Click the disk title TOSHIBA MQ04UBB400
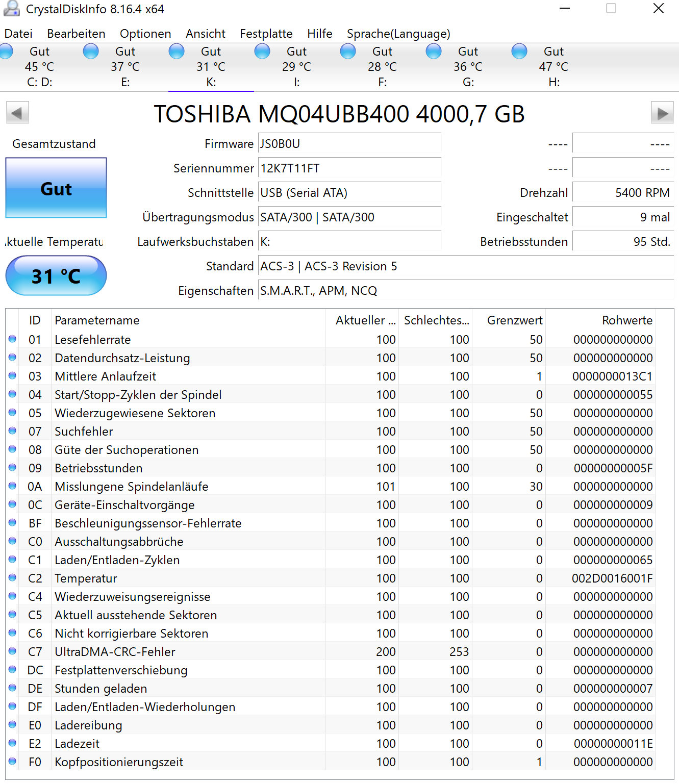This screenshot has height=784, width=679. (x=339, y=114)
